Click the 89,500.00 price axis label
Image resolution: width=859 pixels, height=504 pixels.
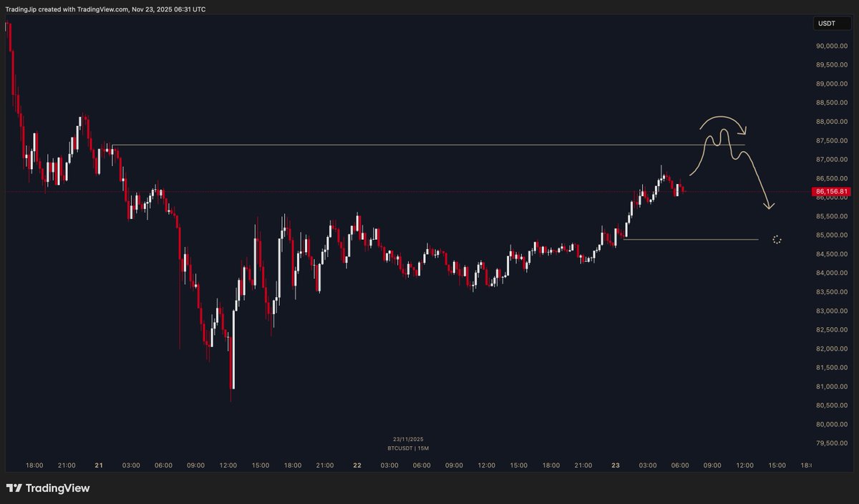pyautogui.click(x=830, y=64)
